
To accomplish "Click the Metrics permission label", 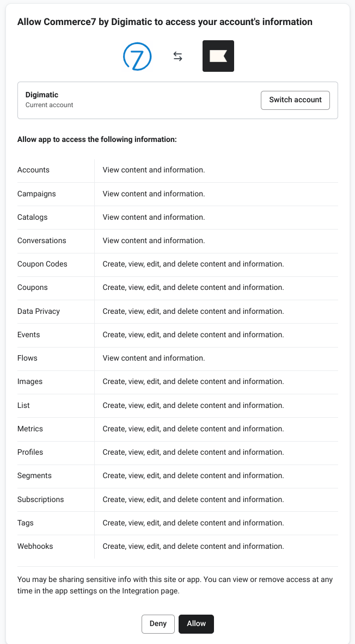I will [x=30, y=429].
